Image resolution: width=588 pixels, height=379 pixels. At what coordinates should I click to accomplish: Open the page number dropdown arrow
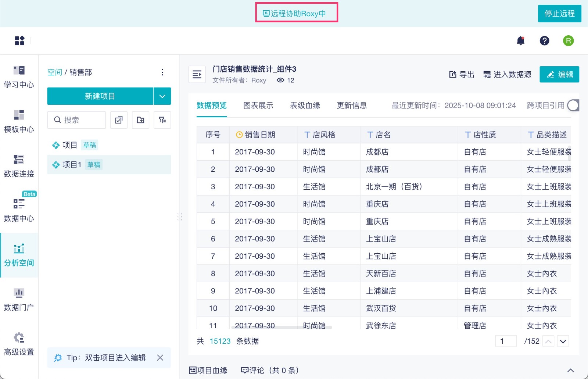[563, 342]
